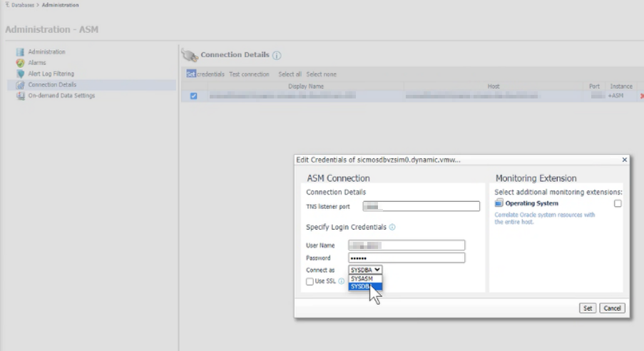Viewport: 644px width, 351px height.
Task: Open the Alarms sidebar item
Action: (x=37, y=63)
